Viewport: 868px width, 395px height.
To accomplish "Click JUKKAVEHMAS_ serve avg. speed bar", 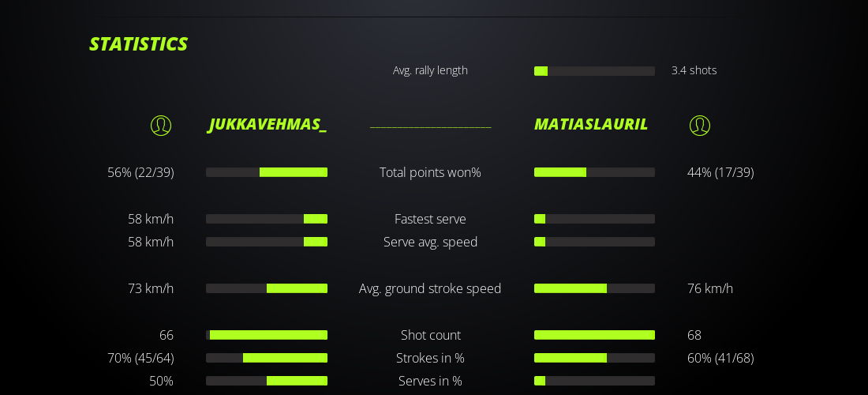I will click(267, 242).
